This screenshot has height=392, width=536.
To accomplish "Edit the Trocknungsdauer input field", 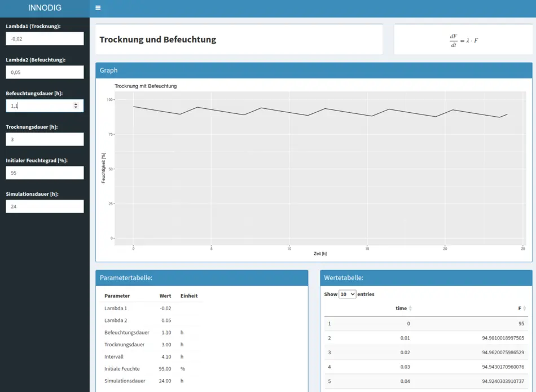I will [45, 139].
